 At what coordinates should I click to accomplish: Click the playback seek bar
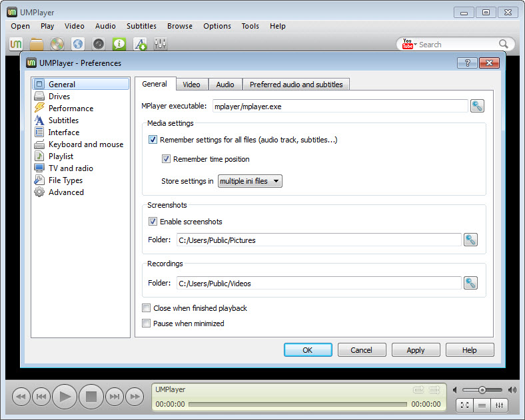[x=298, y=404]
